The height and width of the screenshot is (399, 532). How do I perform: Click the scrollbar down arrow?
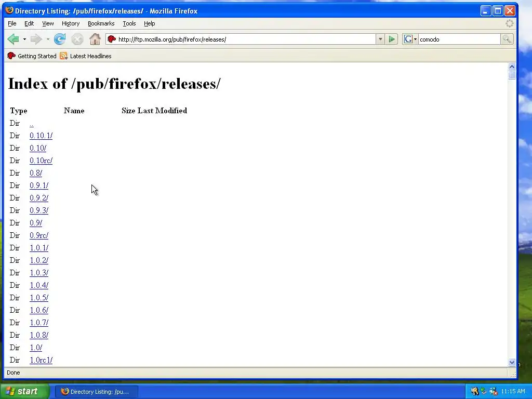(x=512, y=362)
